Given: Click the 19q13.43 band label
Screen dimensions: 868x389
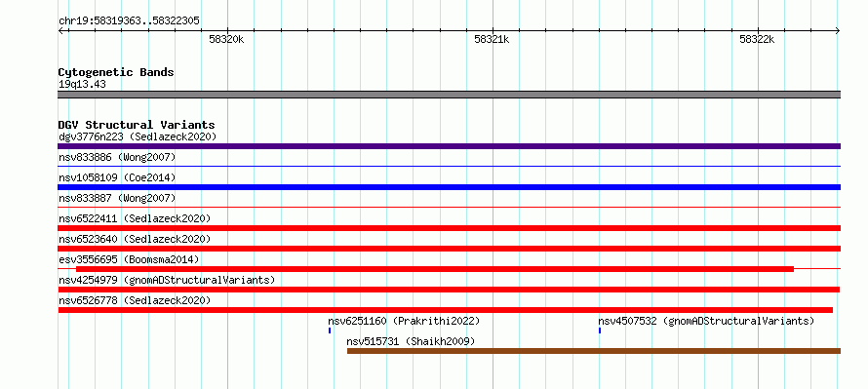Looking at the screenshot, I should click(82, 85).
